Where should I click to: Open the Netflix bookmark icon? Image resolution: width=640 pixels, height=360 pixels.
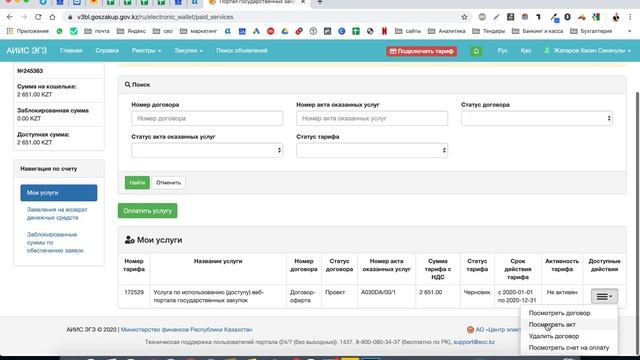[384, 31]
